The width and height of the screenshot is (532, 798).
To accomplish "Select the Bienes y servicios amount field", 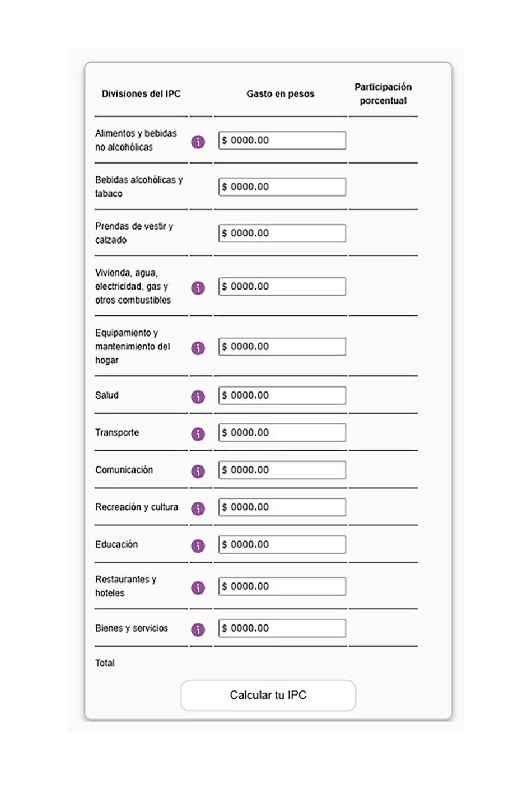I will [282, 628].
